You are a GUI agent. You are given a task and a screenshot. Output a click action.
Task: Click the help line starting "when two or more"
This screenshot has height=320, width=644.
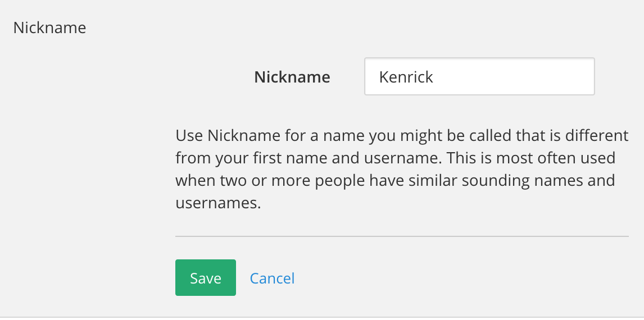point(394,181)
